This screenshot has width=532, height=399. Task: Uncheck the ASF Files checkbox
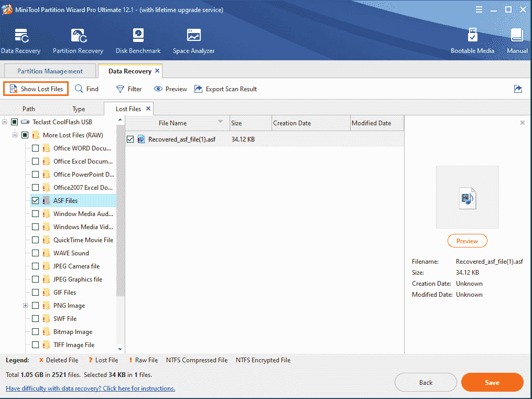[x=35, y=200]
